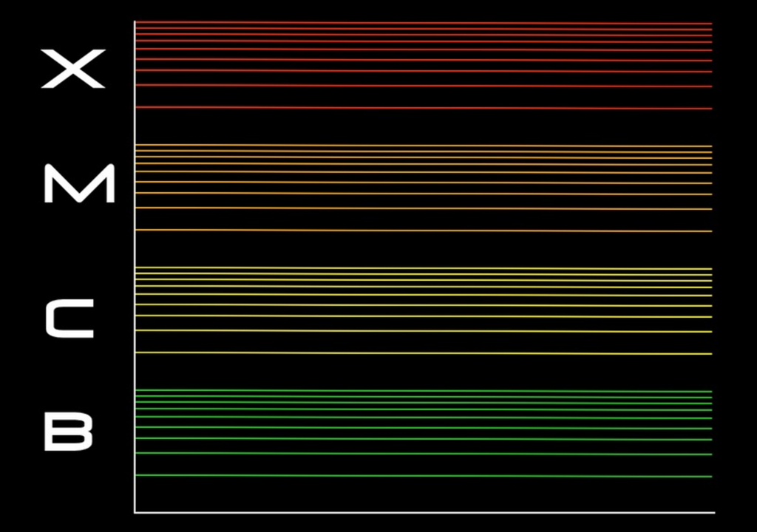Click the C class label
This screenshot has width=757, height=532.
pos(69,318)
